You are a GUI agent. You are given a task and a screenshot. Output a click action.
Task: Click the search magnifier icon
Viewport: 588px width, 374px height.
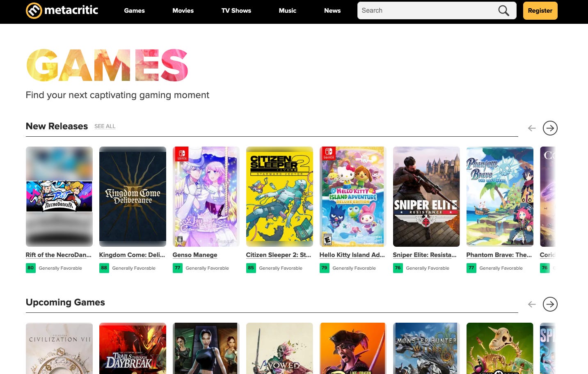click(x=503, y=11)
